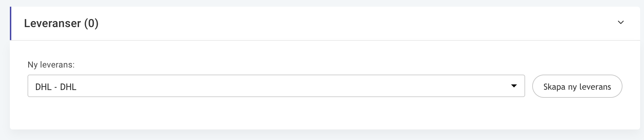Click the purple accent bar on the Leveranser header

tap(11, 23)
